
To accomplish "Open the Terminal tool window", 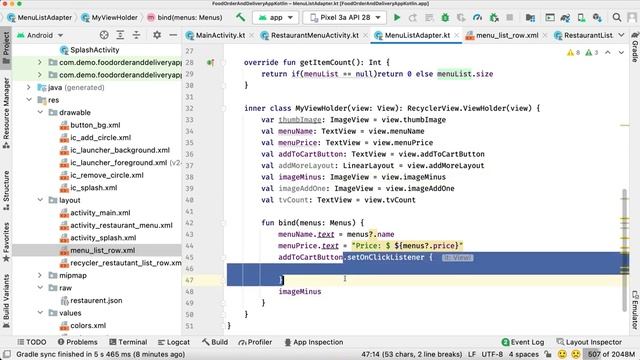I will click(x=128, y=342).
